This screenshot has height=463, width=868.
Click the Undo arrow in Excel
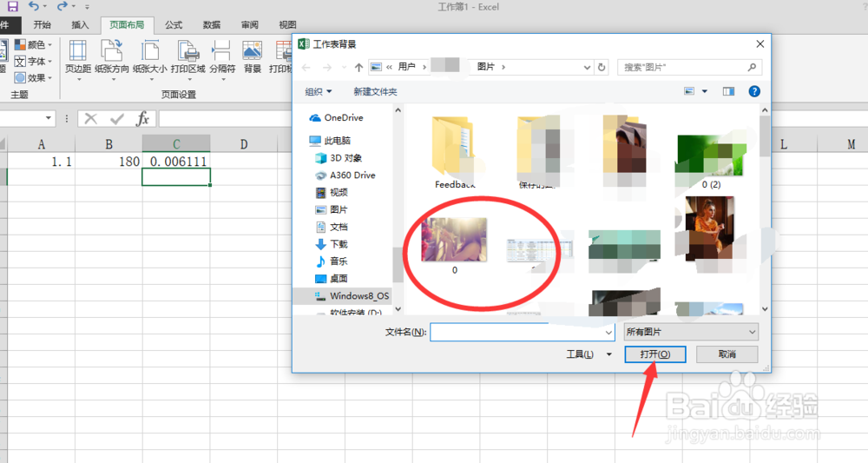34,6
